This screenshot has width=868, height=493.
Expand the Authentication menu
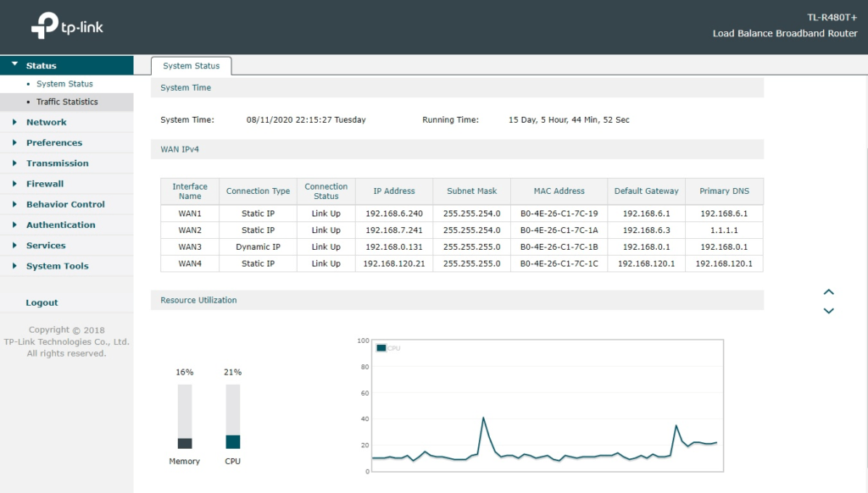[60, 225]
